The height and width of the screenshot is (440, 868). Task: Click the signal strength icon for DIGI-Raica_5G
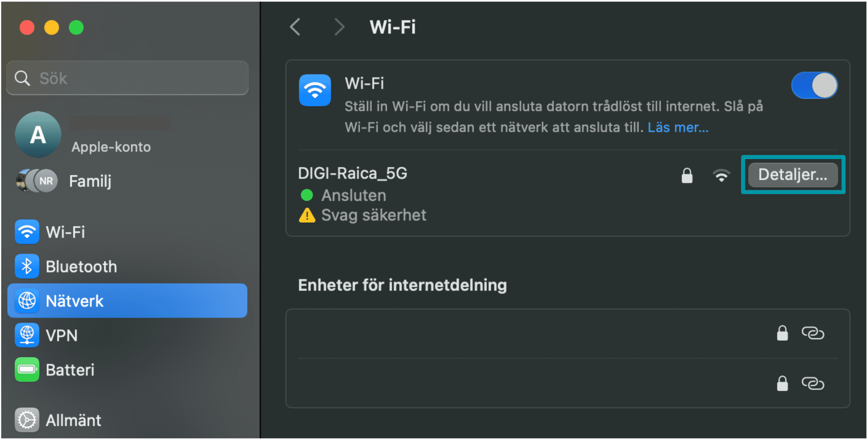[721, 176]
